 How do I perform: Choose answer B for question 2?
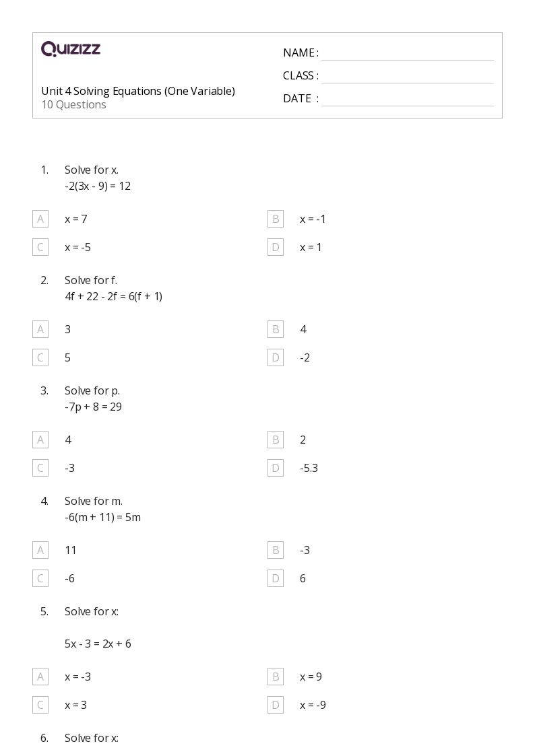pyautogui.click(x=276, y=329)
